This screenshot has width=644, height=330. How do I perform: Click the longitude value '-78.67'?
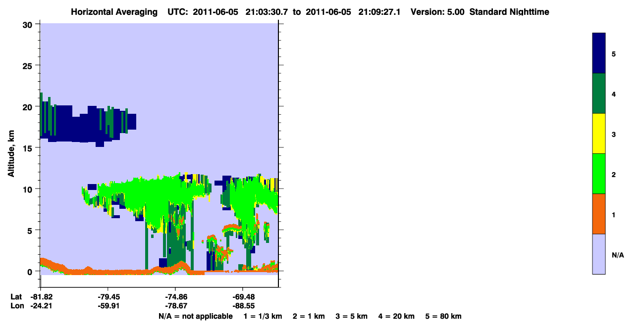[175, 306]
